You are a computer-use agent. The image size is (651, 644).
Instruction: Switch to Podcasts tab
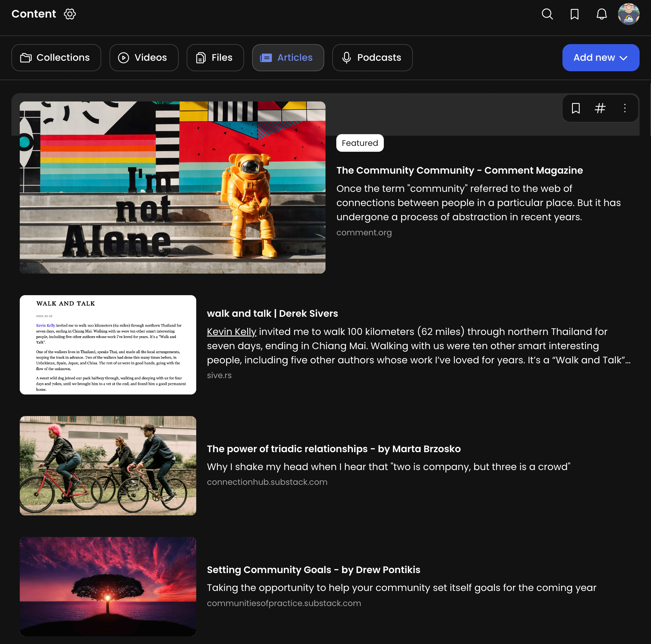point(372,58)
